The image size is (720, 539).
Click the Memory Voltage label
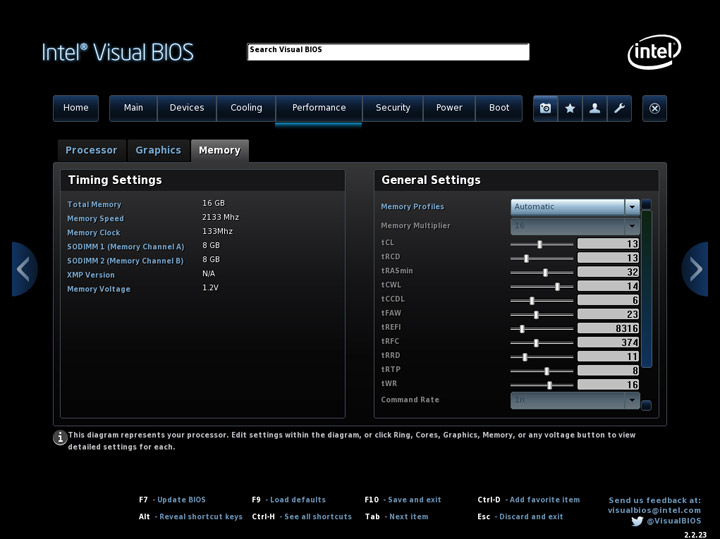pos(99,289)
